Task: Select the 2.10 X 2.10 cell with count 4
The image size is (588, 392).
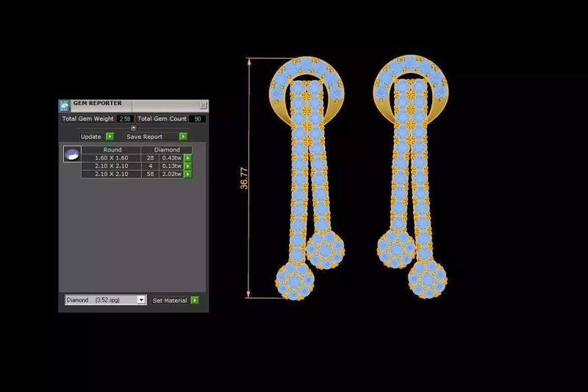Action: (112, 166)
